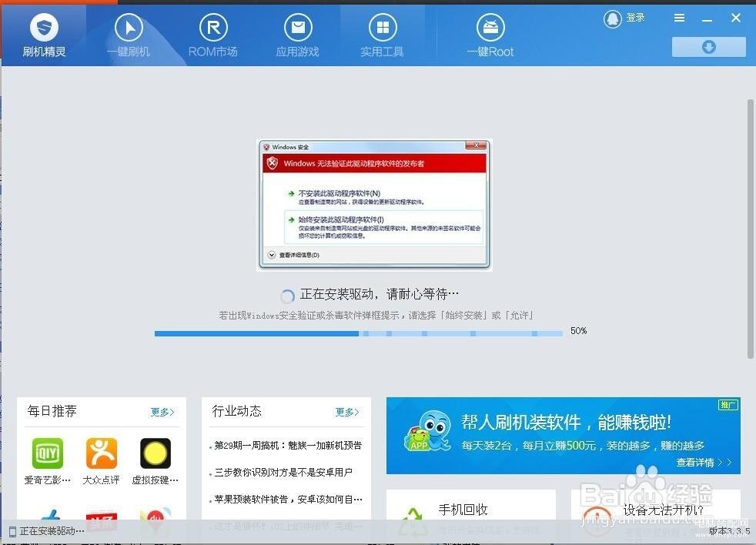Close the Windows 安全 dialog thumbnail
The width and height of the screenshot is (756, 545).
pos(476,145)
